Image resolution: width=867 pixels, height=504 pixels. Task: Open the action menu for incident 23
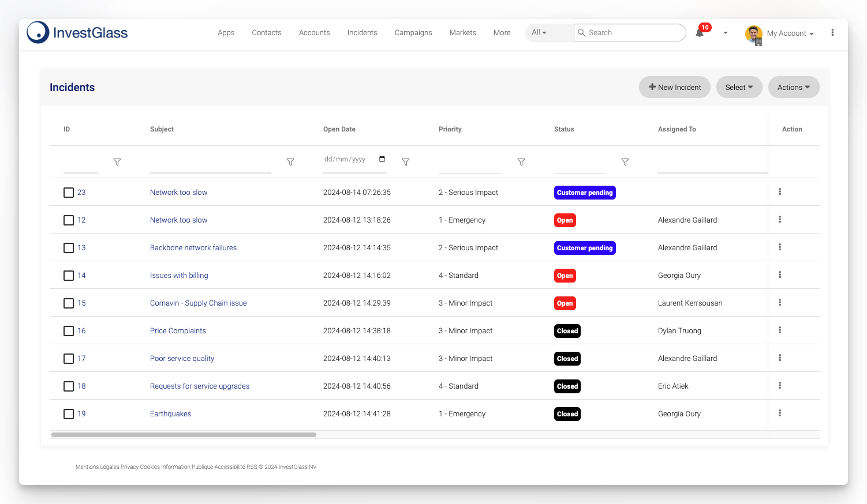coord(780,191)
